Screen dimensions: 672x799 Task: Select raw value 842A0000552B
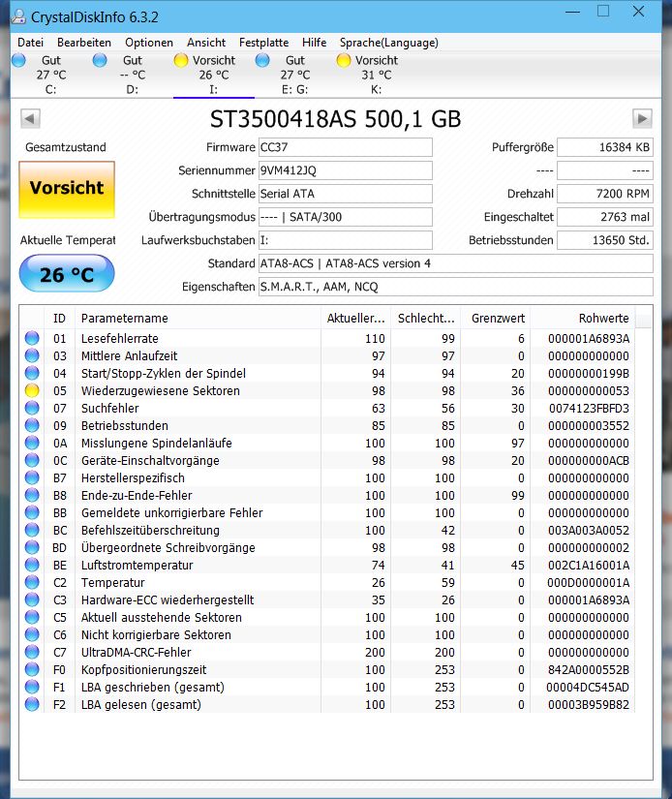[x=589, y=669]
